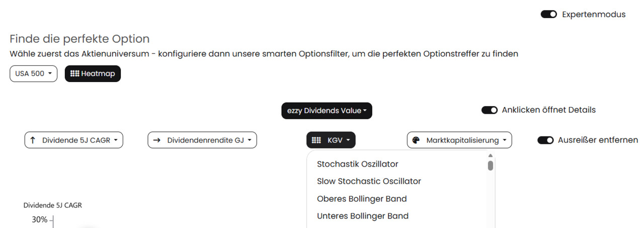Disable the Anklicken öffnet Details switch
This screenshot has height=228, width=644.
coord(490,110)
